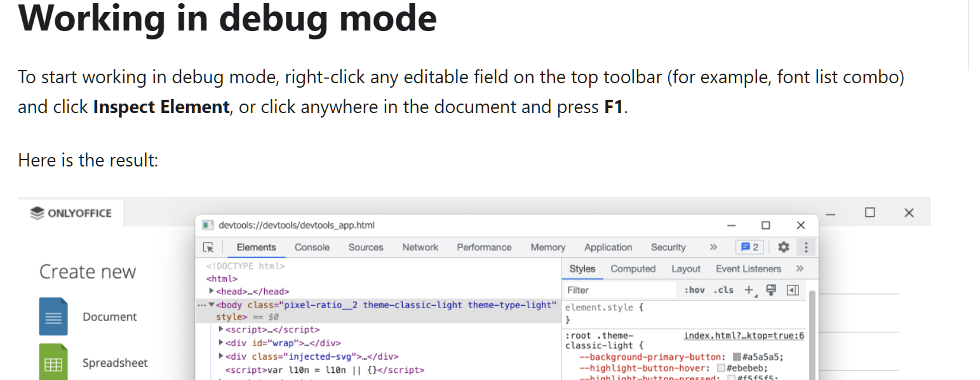Switch to the Elements tab
Screen dimensions: 980x380
256,247
